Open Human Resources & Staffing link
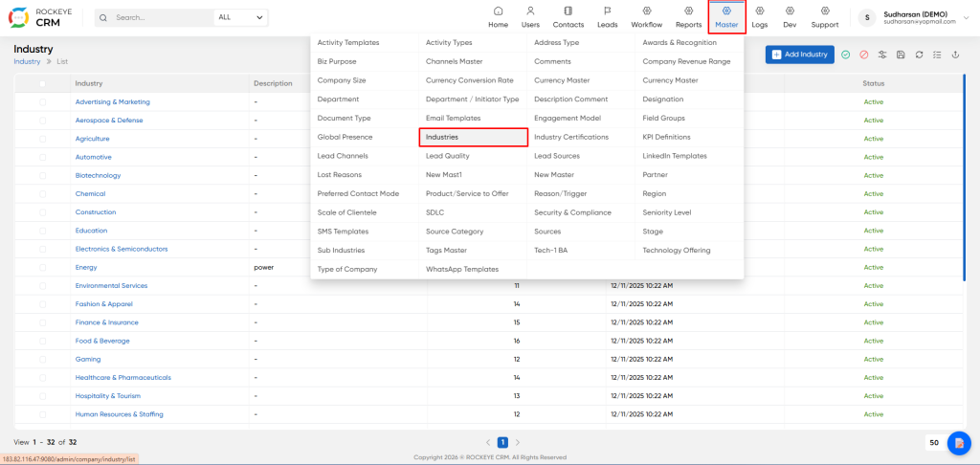The width and height of the screenshot is (980, 465). [120, 414]
